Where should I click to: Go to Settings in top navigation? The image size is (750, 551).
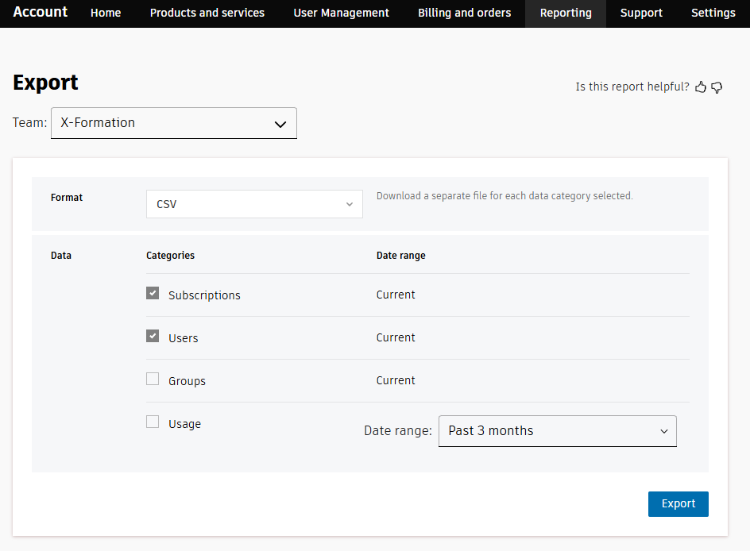(x=713, y=13)
